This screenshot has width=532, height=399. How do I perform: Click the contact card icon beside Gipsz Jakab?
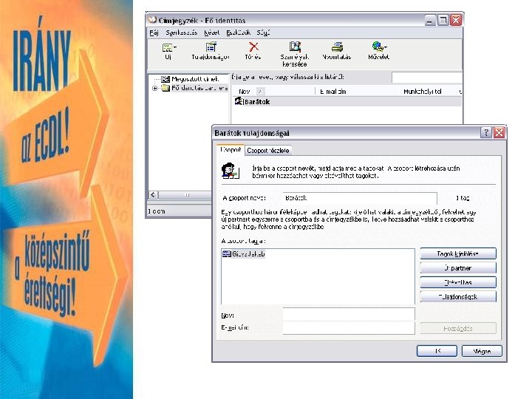[x=226, y=253]
